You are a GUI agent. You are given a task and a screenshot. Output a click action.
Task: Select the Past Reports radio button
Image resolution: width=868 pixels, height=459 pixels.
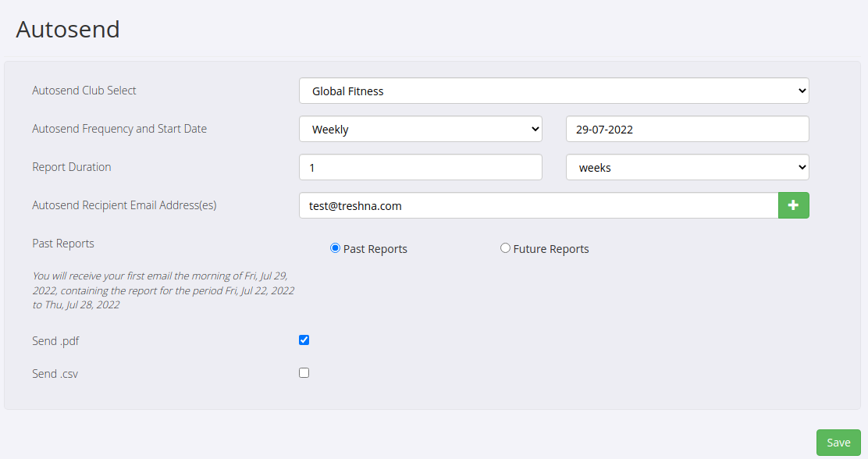point(335,248)
